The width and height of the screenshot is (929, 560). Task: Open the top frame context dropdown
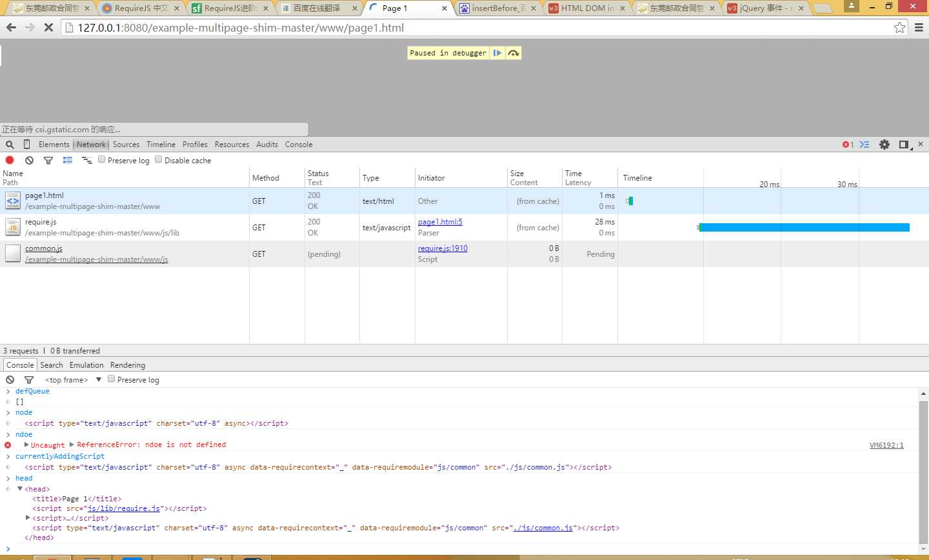point(73,379)
